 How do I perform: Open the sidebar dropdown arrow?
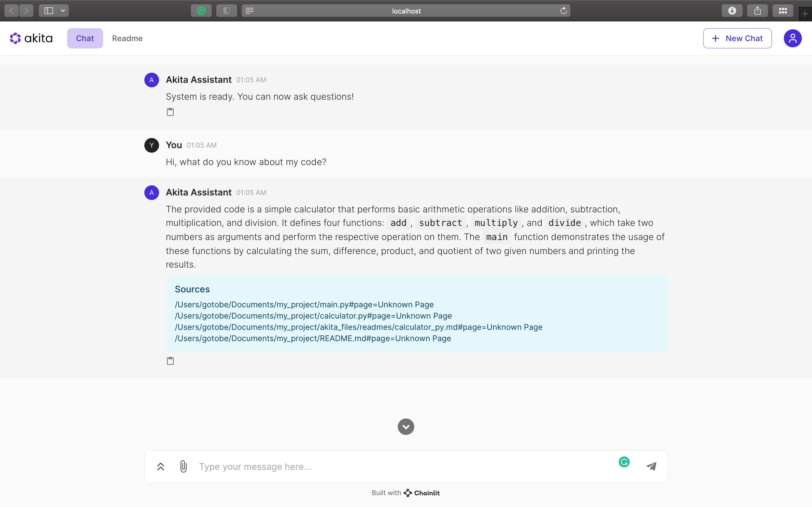pos(63,11)
